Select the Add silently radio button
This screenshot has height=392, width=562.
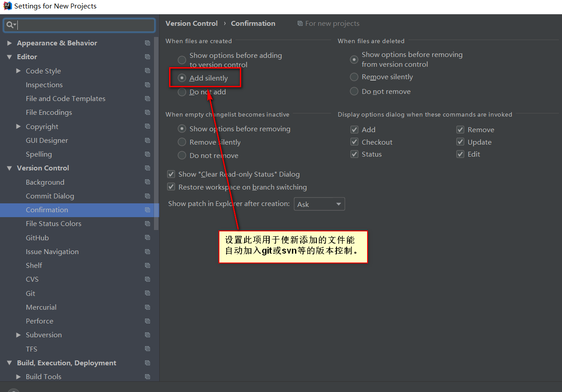[182, 78]
